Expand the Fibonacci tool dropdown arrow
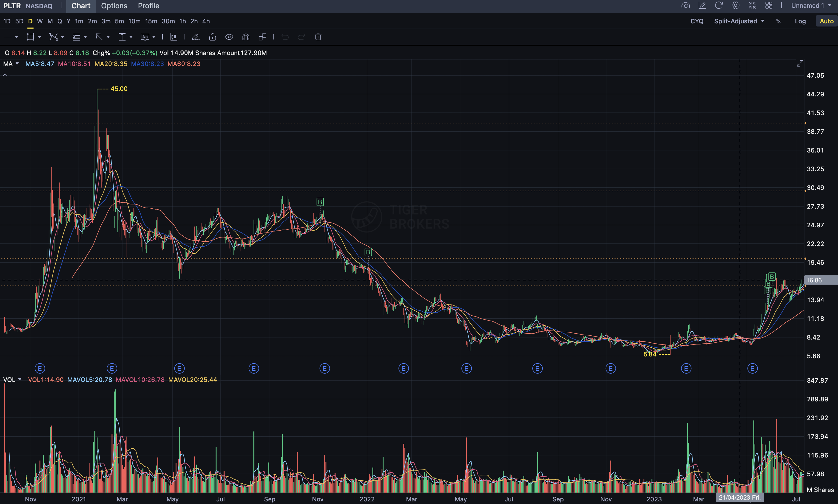 pyautogui.click(x=85, y=37)
